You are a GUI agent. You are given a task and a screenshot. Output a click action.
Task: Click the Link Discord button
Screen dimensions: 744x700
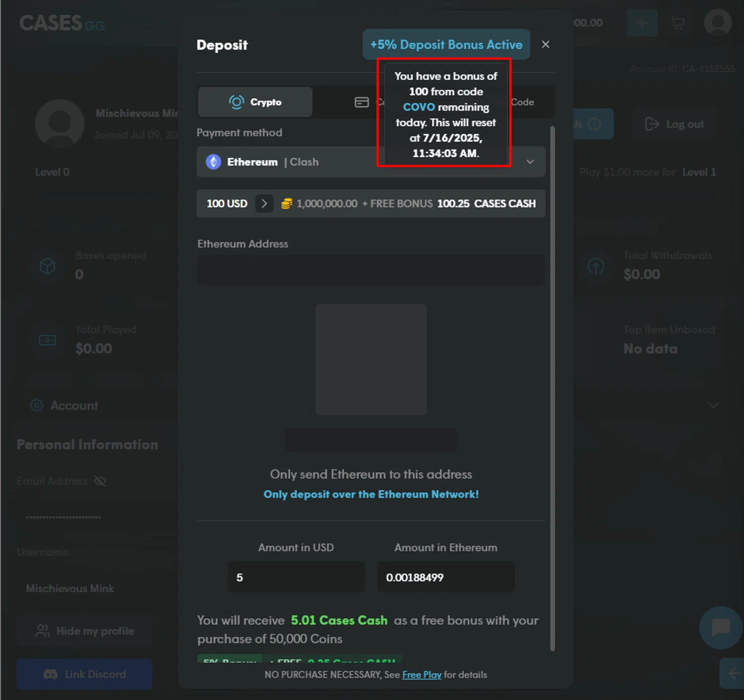(84, 674)
